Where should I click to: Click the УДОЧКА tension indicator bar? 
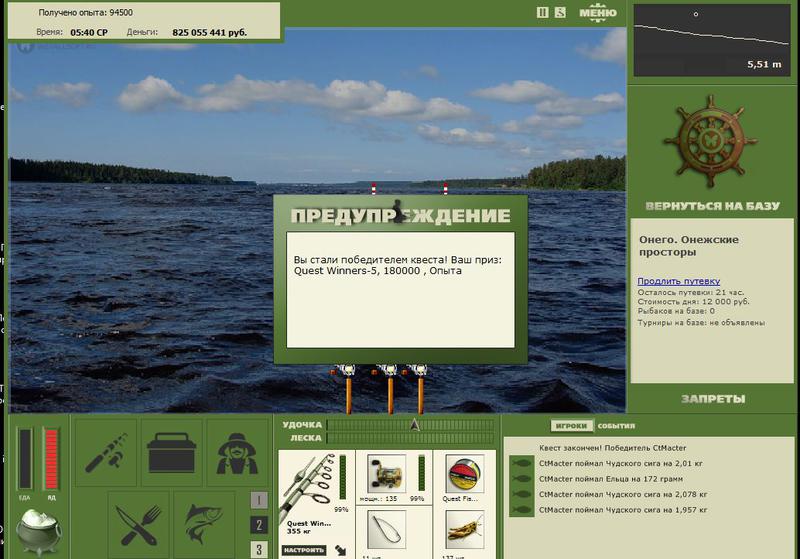click(x=411, y=425)
